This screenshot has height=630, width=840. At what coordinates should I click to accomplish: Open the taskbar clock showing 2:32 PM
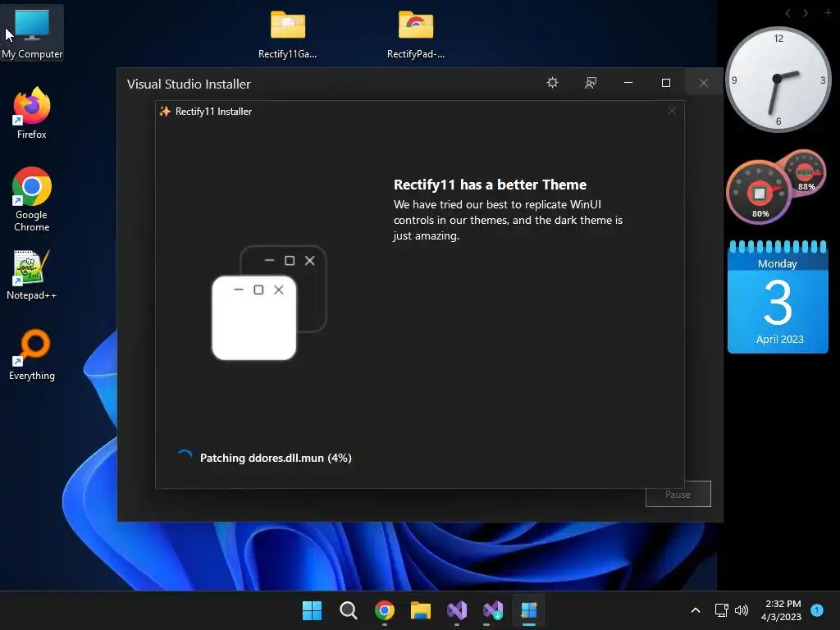(x=782, y=610)
